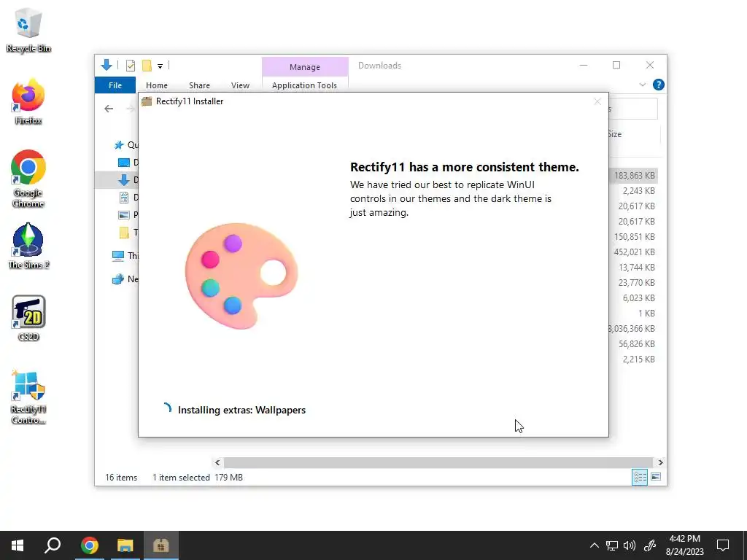This screenshot has height=560, width=747.
Task: Click Rectify11 Installer title bar icon
Action: 147,101
